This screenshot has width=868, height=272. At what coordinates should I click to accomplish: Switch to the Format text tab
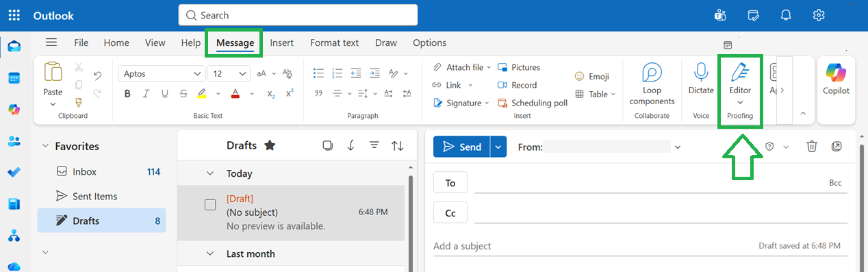click(x=334, y=42)
